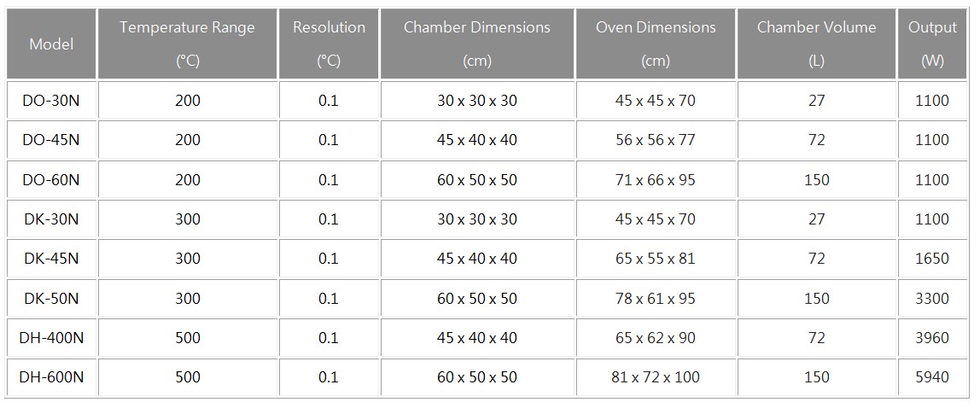Click the Output (W) header cell
Viewport: 980px width, 408px height.
tap(932, 44)
